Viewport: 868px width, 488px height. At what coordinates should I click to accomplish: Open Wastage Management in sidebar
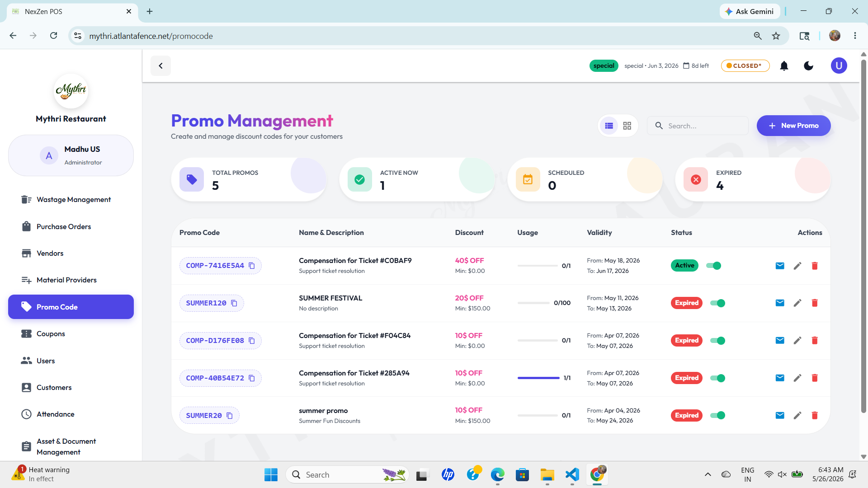(71, 200)
